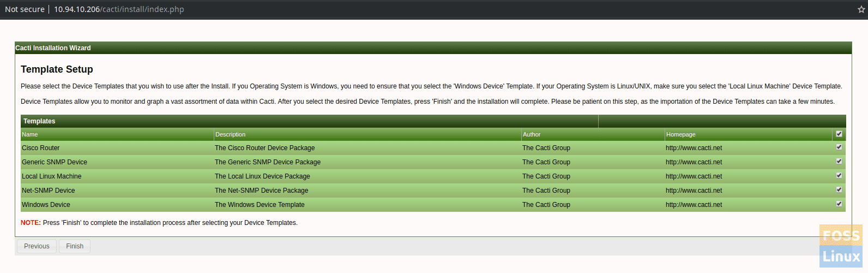Click 'The Cisco Router Device Package' description
The image size is (868, 273).
(x=264, y=148)
